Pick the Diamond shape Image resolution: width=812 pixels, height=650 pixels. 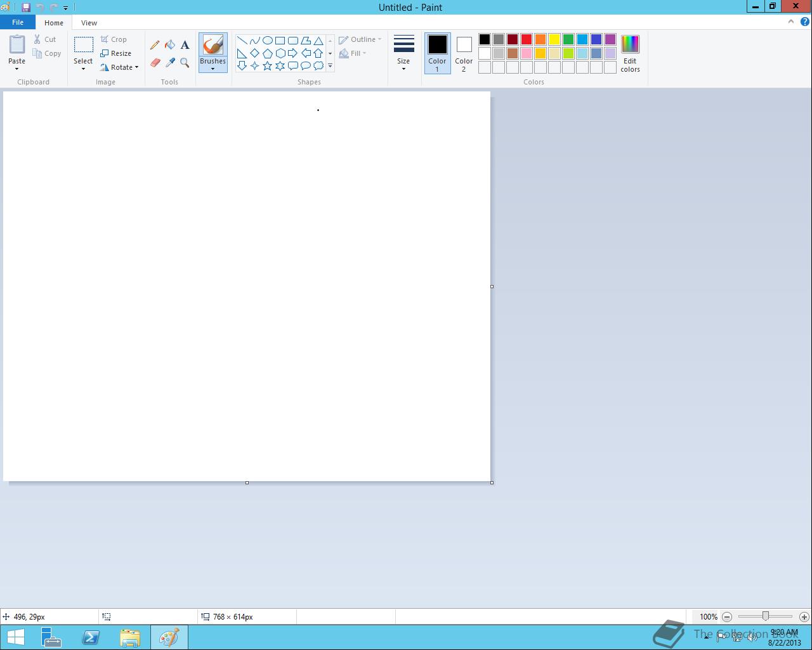click(x=254, y=53)
